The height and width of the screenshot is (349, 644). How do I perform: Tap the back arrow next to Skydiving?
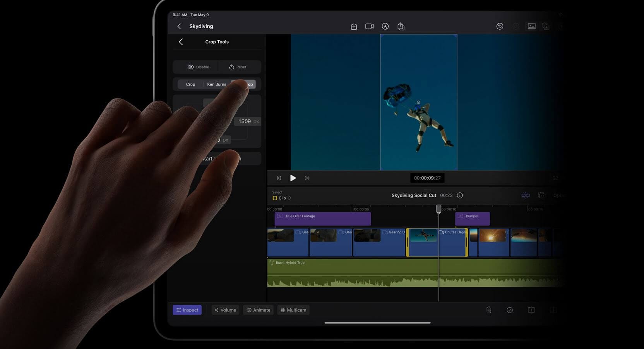pos(179,26)
